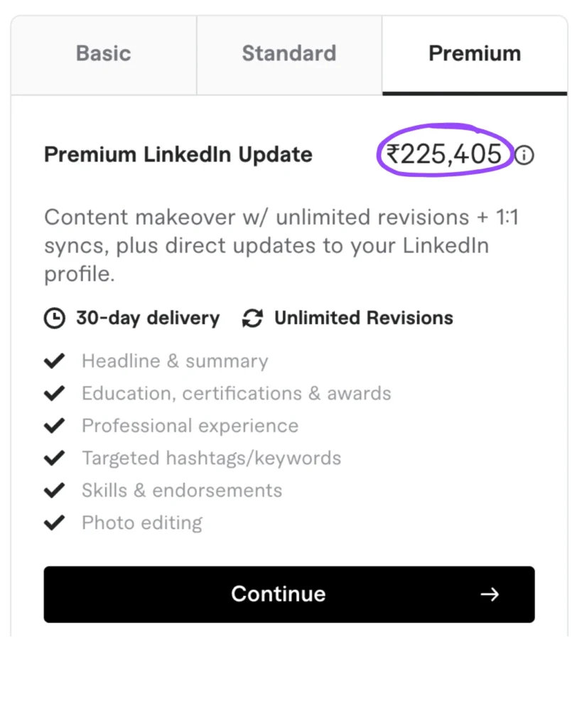Image resolution: width=582 pixels, height=728 pixels.
Task: Click the checkmark beside Headline & summary
Action: (54, 361)
